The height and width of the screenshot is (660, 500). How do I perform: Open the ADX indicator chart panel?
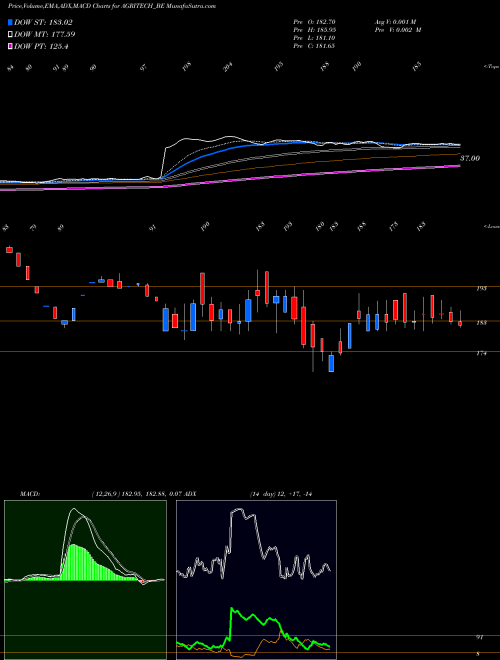tap(256, 580)
